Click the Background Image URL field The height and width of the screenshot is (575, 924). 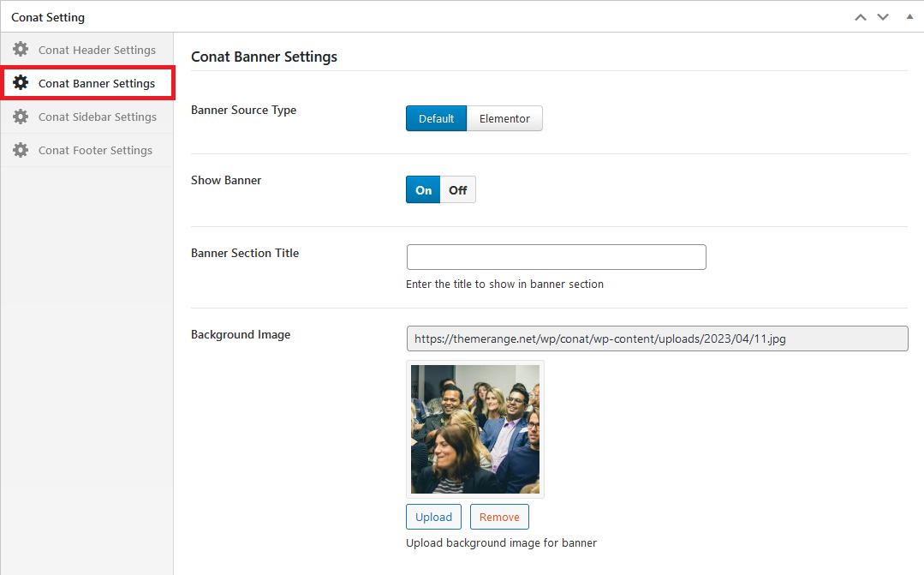(x=657, y=338)
